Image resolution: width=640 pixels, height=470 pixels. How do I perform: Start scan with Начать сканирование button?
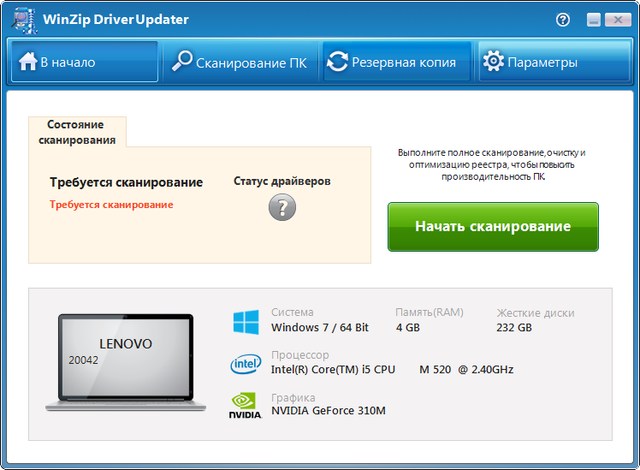[x=493, y=227]
